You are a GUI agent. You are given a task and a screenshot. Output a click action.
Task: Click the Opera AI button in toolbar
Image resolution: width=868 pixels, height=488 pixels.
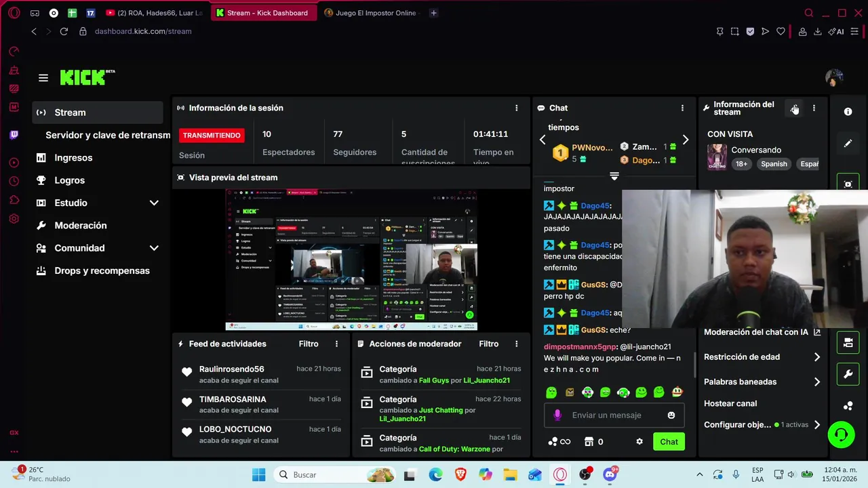pyautogui.click(x=836, y=31)
